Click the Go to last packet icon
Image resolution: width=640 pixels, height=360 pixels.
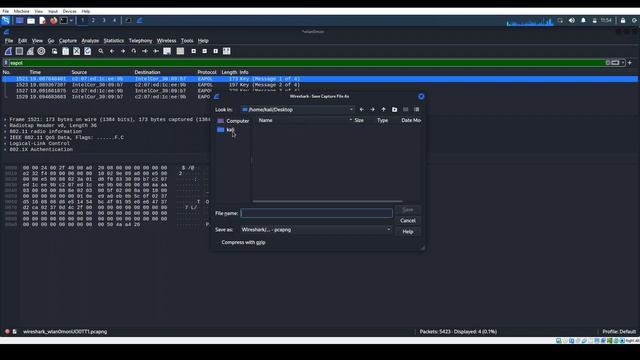click(x=156, y=51)
